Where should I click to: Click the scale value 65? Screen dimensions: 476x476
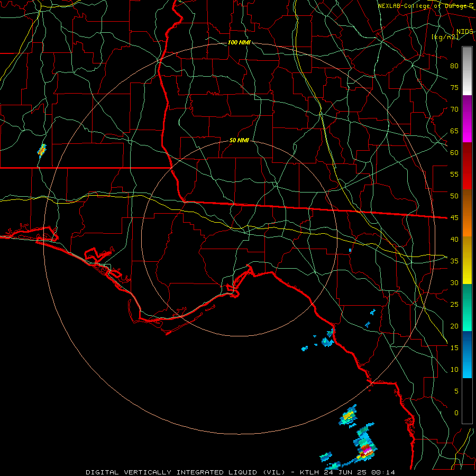[x=454, y=131]
